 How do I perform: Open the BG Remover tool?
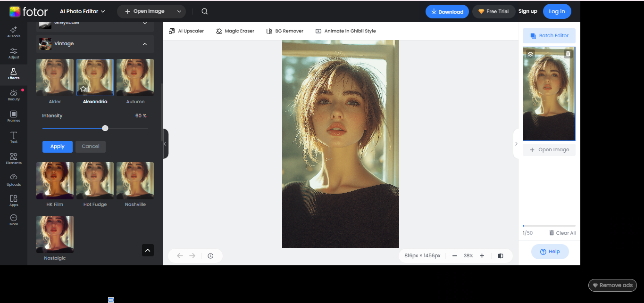click(x=285, y=31)
